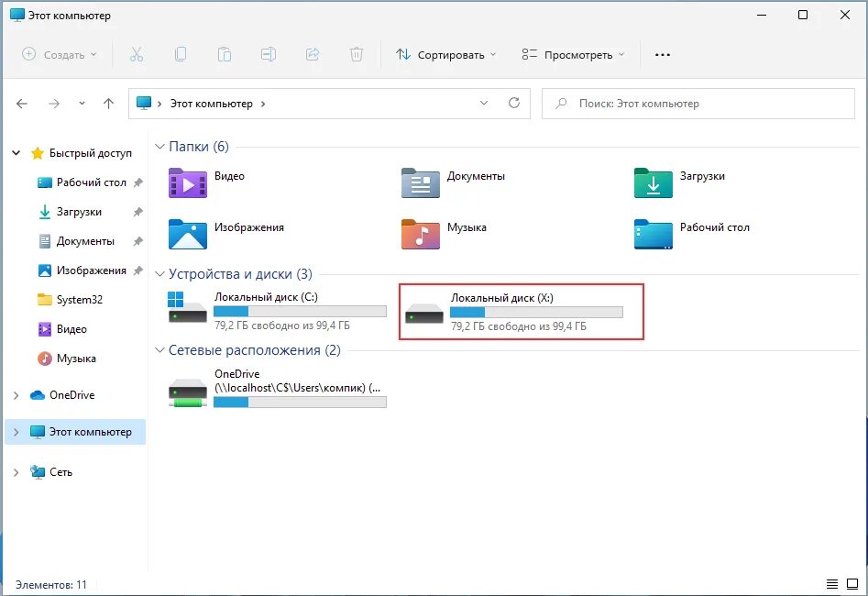Click the computer icon in the address bar
The image size is (868, 596).
(x=144, y=103)
